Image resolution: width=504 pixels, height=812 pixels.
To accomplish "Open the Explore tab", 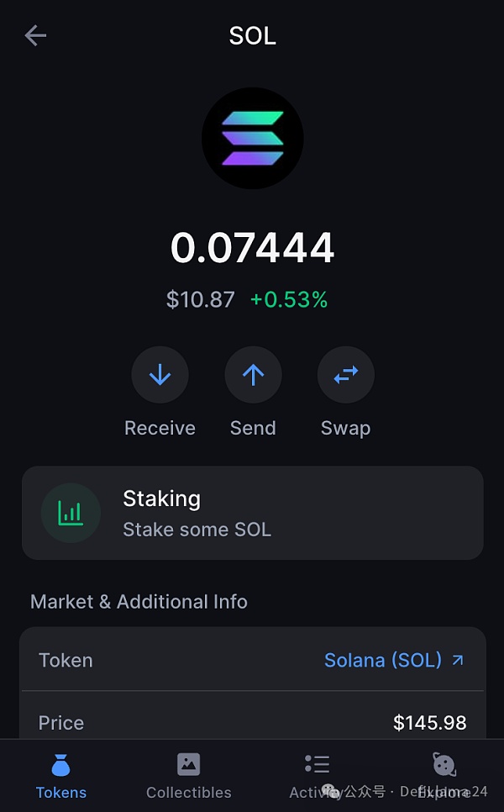I will 444,775.
